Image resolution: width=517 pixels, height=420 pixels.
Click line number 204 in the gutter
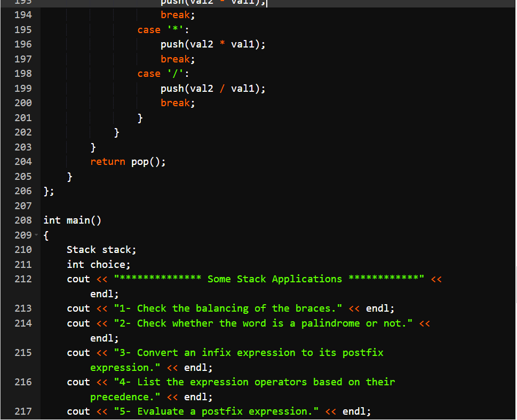click(23, 161)
